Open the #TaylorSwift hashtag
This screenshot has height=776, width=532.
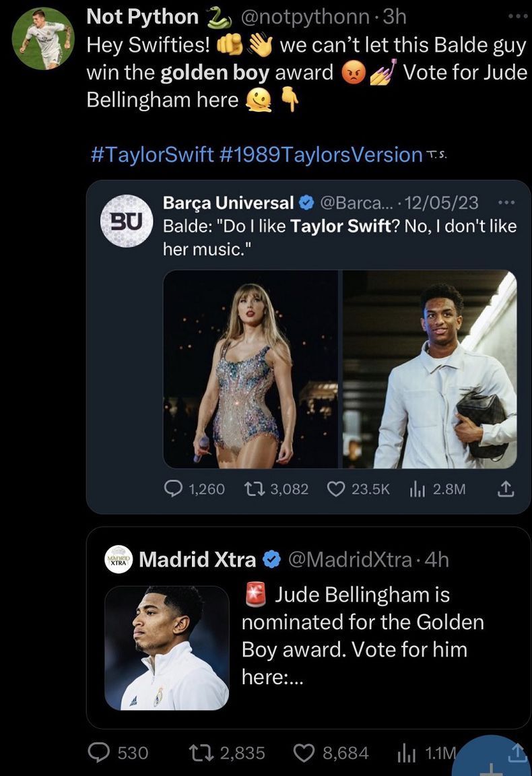click(x=147, y=154)
